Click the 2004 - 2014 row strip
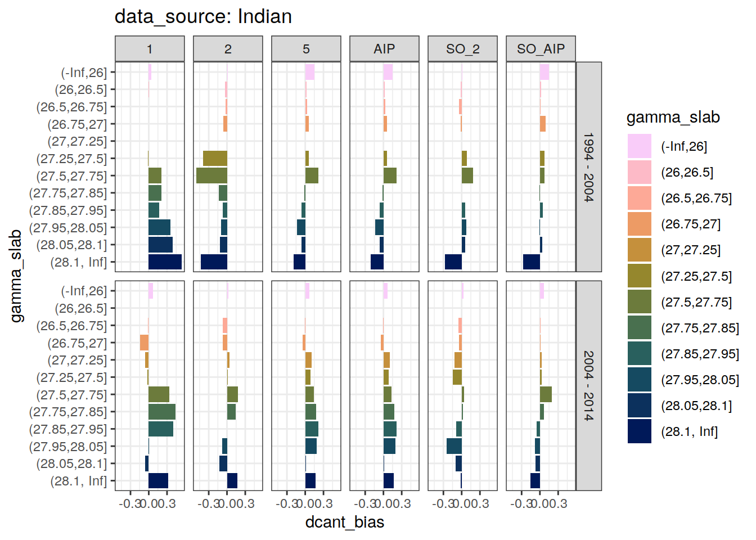The image size is (756, 540). (x=588, y=386)
